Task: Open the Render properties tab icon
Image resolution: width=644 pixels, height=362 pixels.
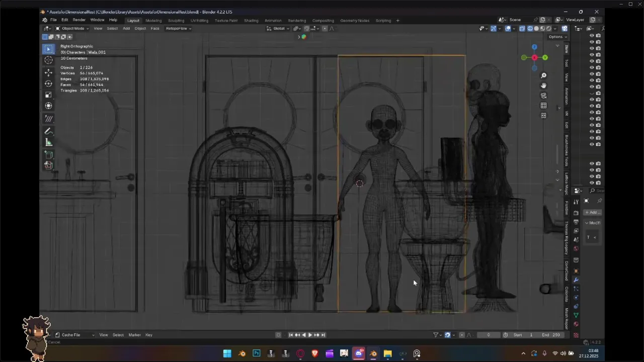Action: click(576, 212)
